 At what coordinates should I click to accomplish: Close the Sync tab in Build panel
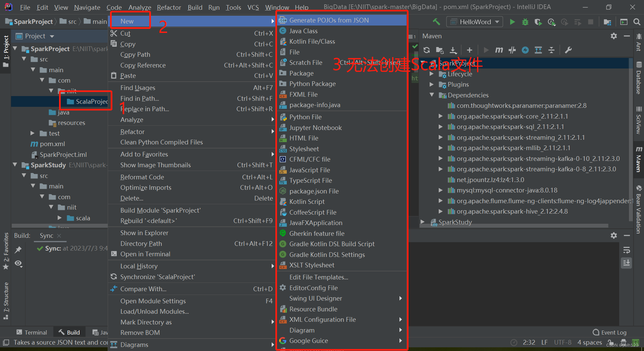(59, 236)
